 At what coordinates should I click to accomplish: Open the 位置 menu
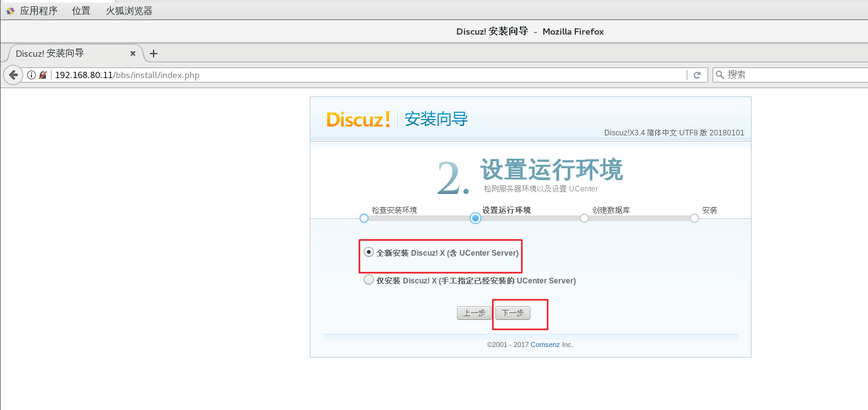point(81,11)
